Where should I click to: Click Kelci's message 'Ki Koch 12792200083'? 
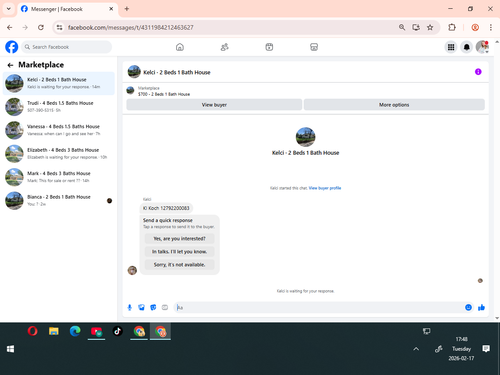(166, 208)
